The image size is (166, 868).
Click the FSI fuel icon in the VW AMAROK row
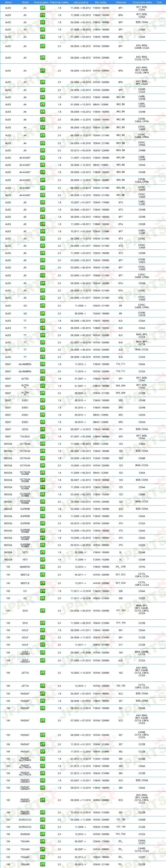pos(42,567)
